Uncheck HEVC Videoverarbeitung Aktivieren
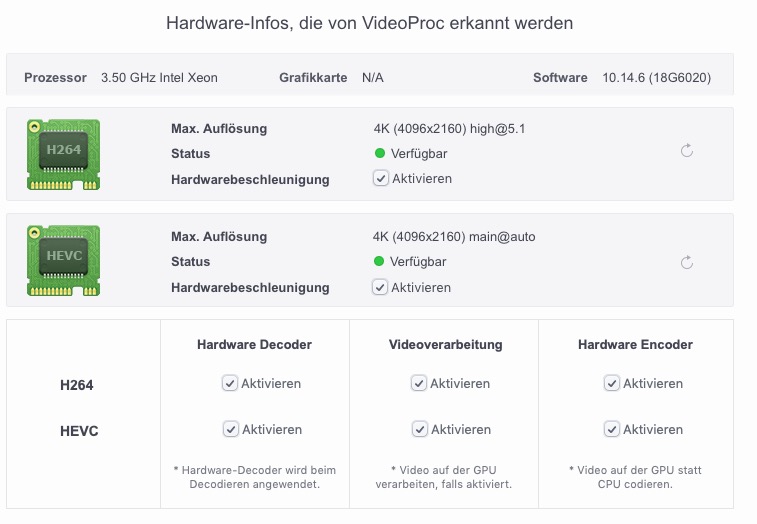Image resolution: width=757 pixels, height=524 pixels. click(420, 429)
